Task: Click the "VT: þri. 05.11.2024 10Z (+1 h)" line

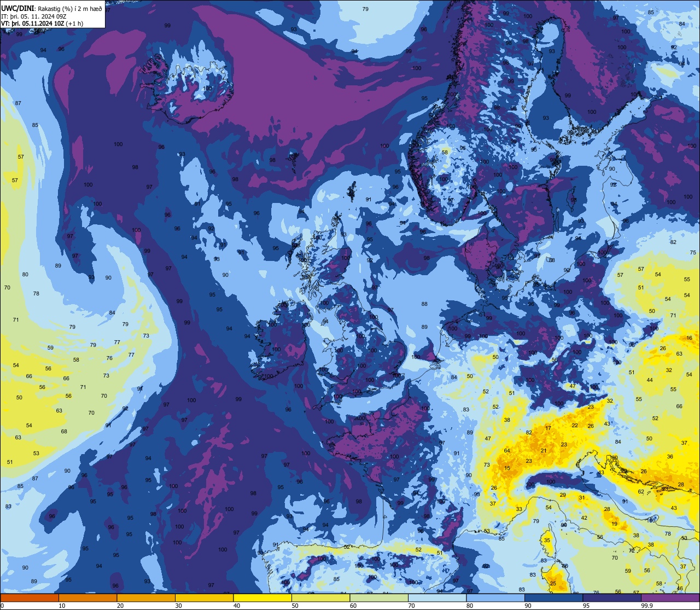Action: click(42, 24)
